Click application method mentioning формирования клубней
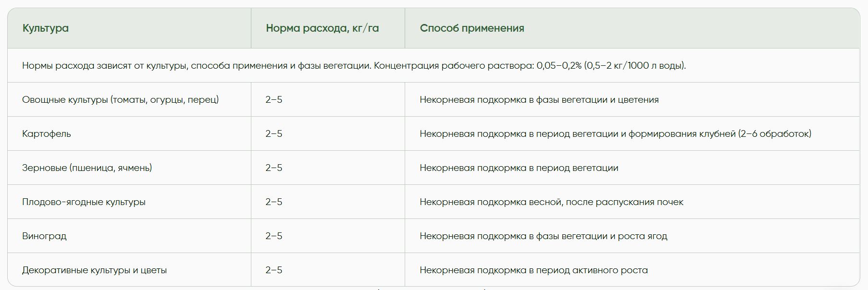The width and height of the screenshot is (868, 290). click(616, 134)
